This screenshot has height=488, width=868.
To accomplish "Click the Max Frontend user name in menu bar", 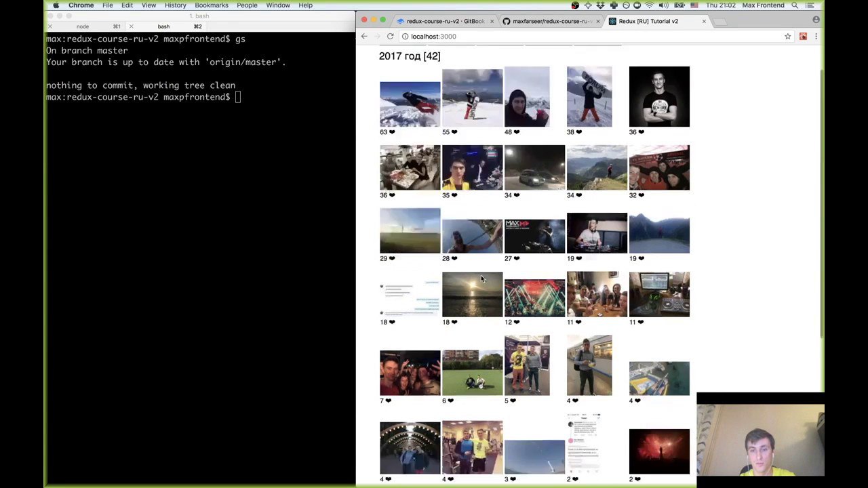I will (763, 5).
